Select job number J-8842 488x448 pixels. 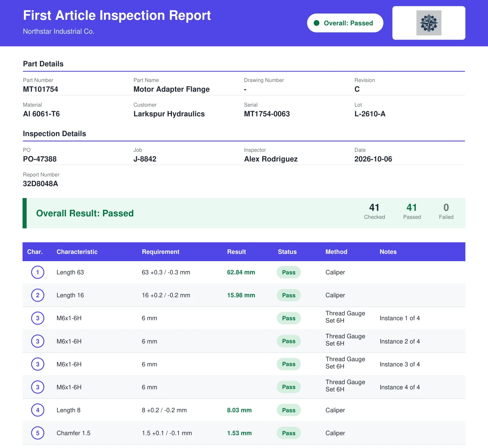click(145, 159)
